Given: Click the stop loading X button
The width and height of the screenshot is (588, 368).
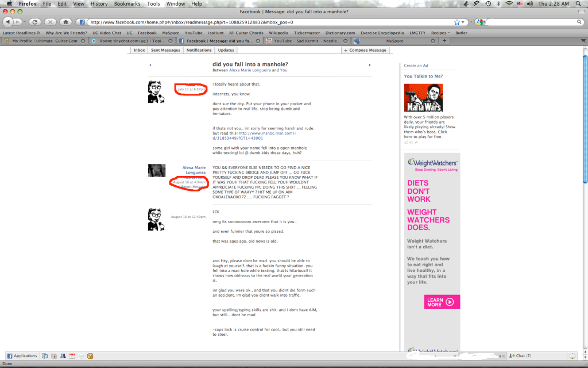Looking at the screenshot, I should point(51,22).
